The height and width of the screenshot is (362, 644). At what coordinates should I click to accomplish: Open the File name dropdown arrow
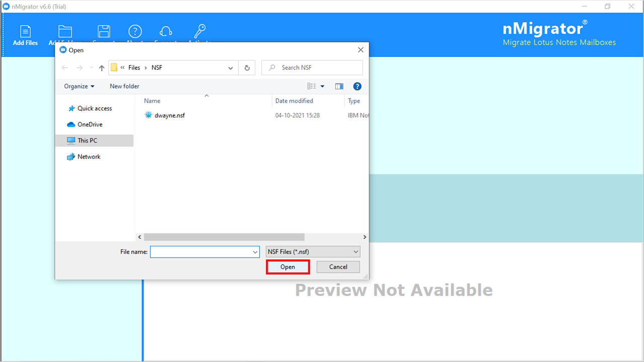point(255,251)
